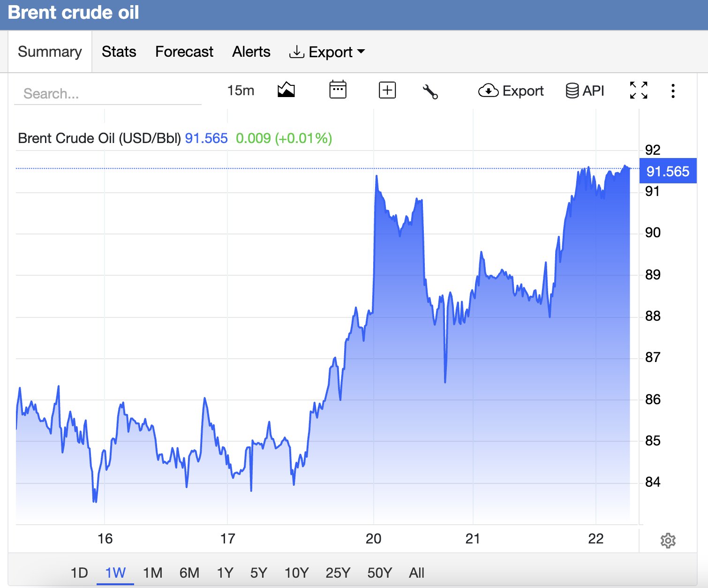Switch the chart to All history
This screenshot has width=708, height=588.
(416, 573)
